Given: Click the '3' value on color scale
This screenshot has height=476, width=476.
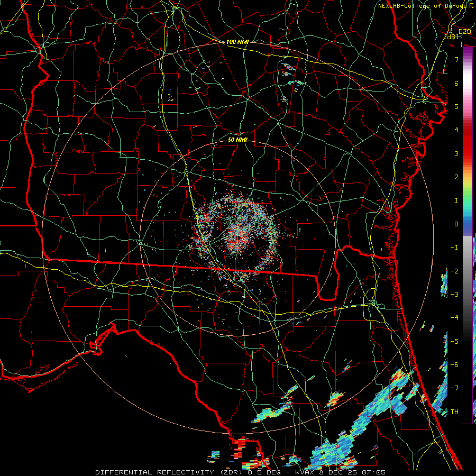Looking at the screenshot, I should click(456, 153).
